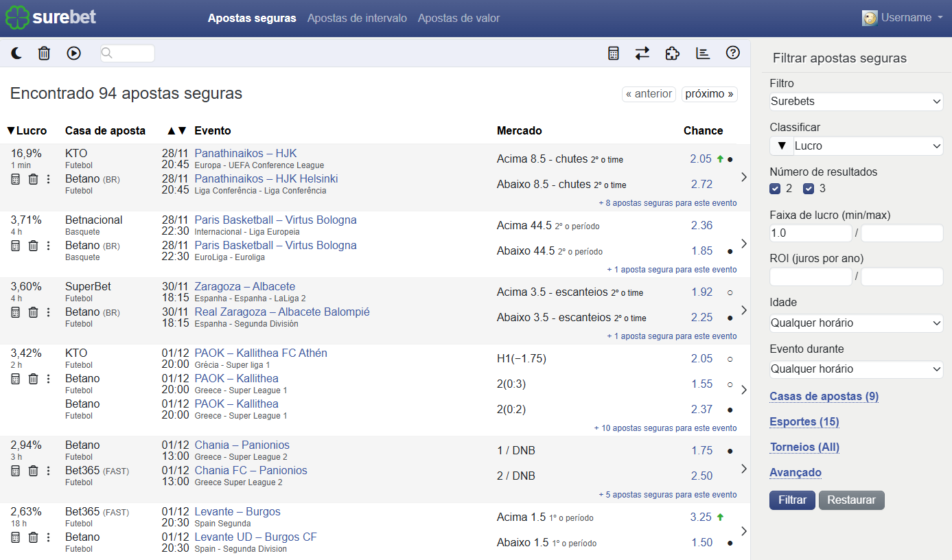Open more options for 3,71% surebet
Viewport: 952px width, 560px height.
pos(48,246)
